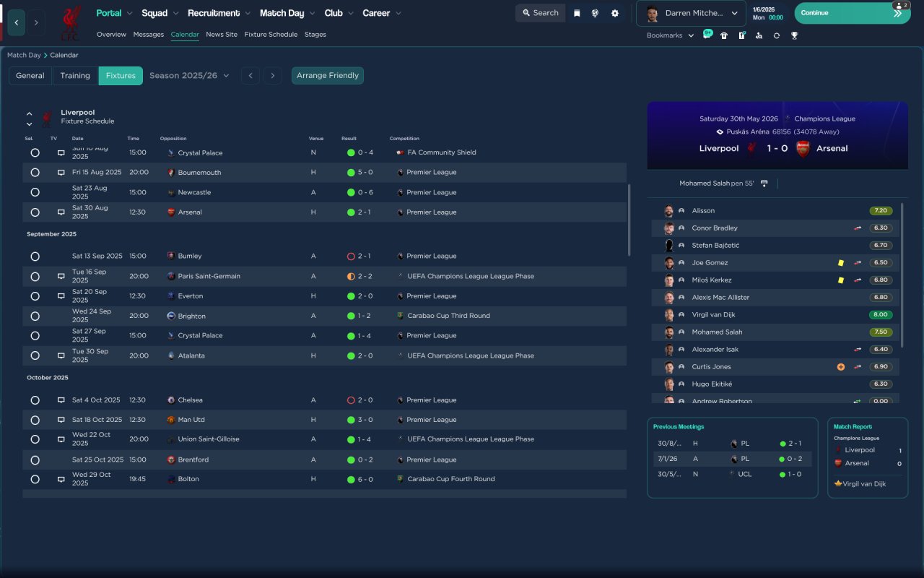The width and height of the screenshot is (924, 578).
Task: Click the Liverpool badge in match header
Action: coord(751,148)
